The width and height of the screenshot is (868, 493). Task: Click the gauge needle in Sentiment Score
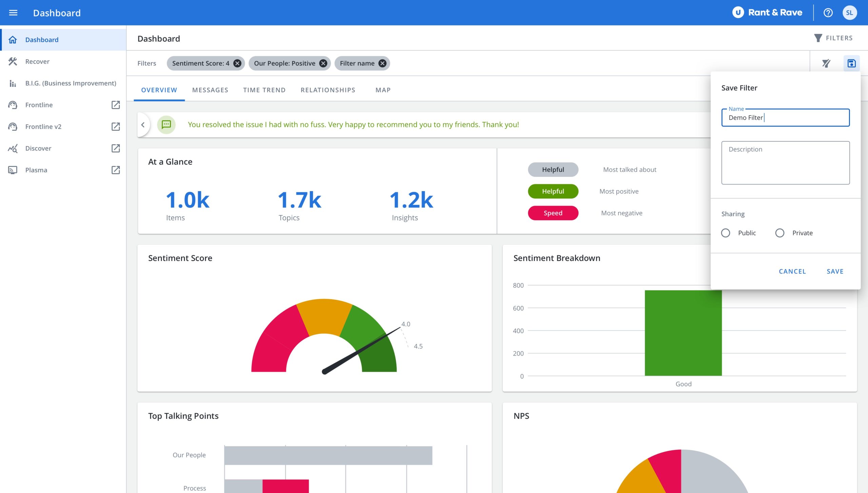361,350
